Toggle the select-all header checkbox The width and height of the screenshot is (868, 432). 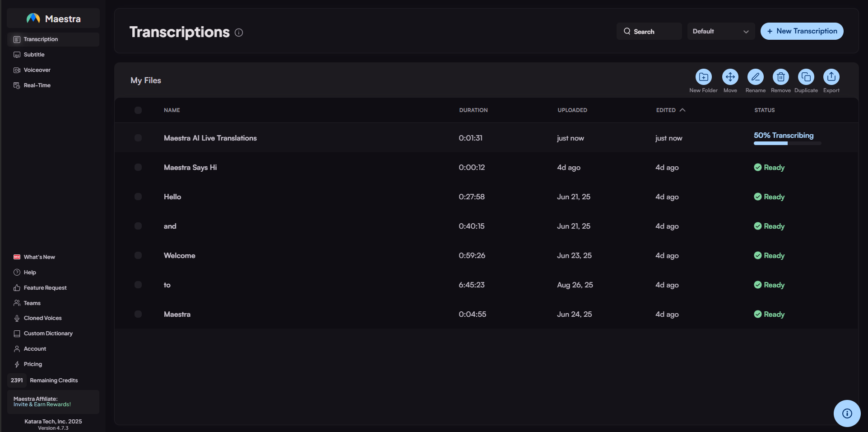tap(138, 110)
